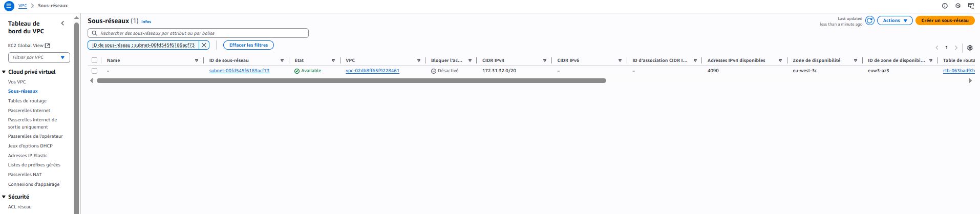Remove the subnet ID filter with X
The height and width of the screenshot is (214, 980).
pyautogui.click(x=204, y=45)
